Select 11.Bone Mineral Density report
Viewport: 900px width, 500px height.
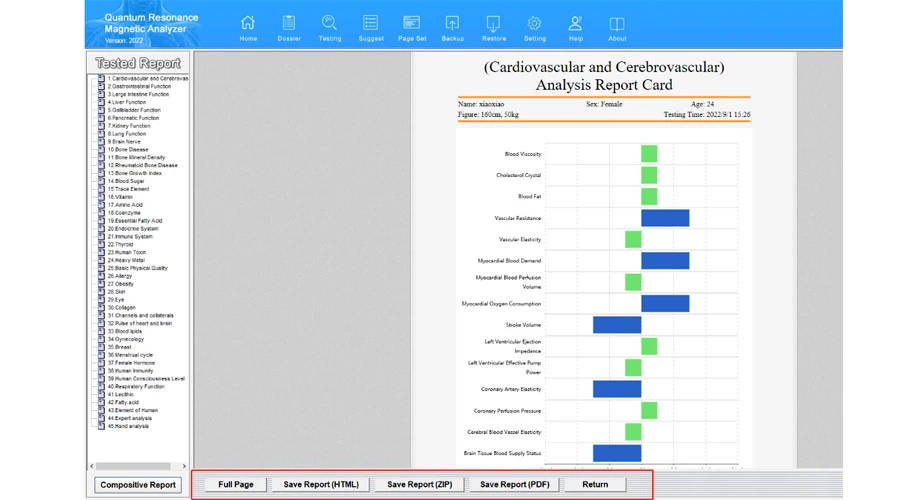(137, 157)
